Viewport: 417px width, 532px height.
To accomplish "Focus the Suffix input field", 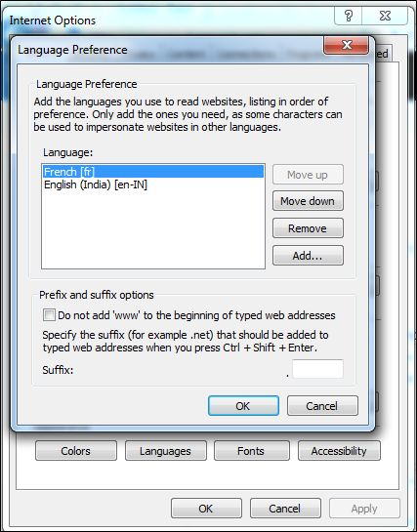I will tap(317, 369).
